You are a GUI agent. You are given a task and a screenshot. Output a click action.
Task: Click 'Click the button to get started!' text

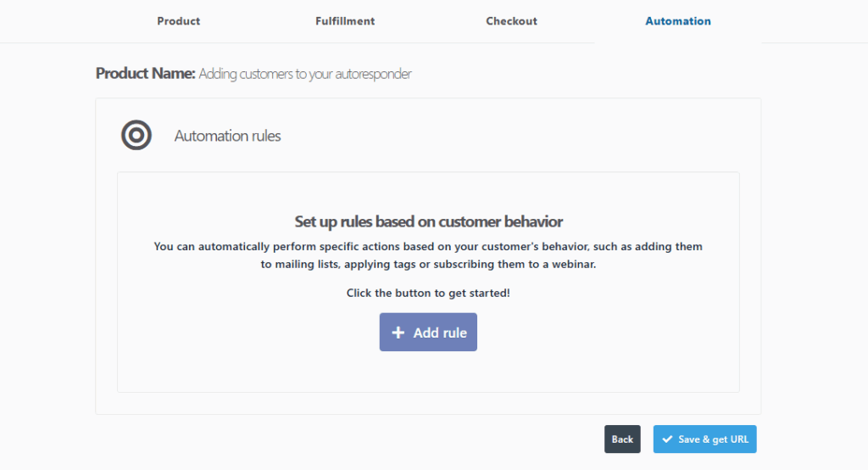point(428,293)
